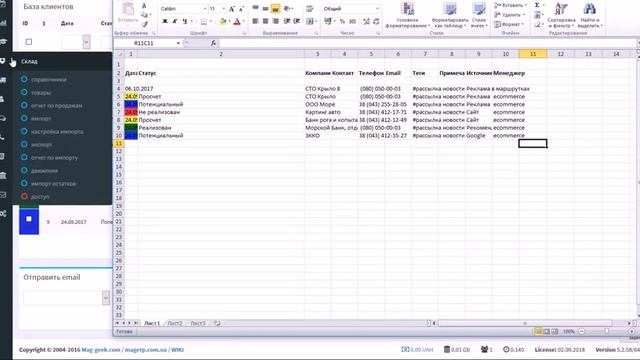This screenshot has width=640, height=360.
Task: Open the name box R11C11 dropdown arrow
Action: (x=178, y=43)
